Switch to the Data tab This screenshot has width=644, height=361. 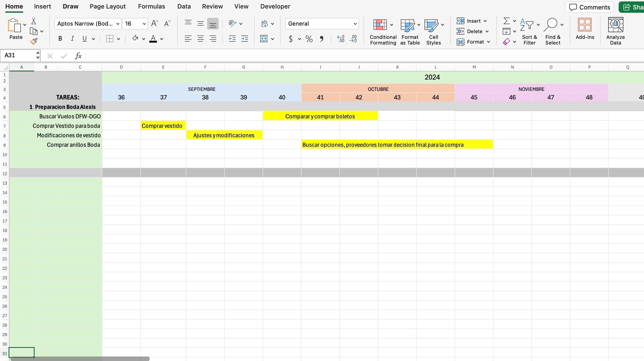pyautogui.click(x=184, y=6)
